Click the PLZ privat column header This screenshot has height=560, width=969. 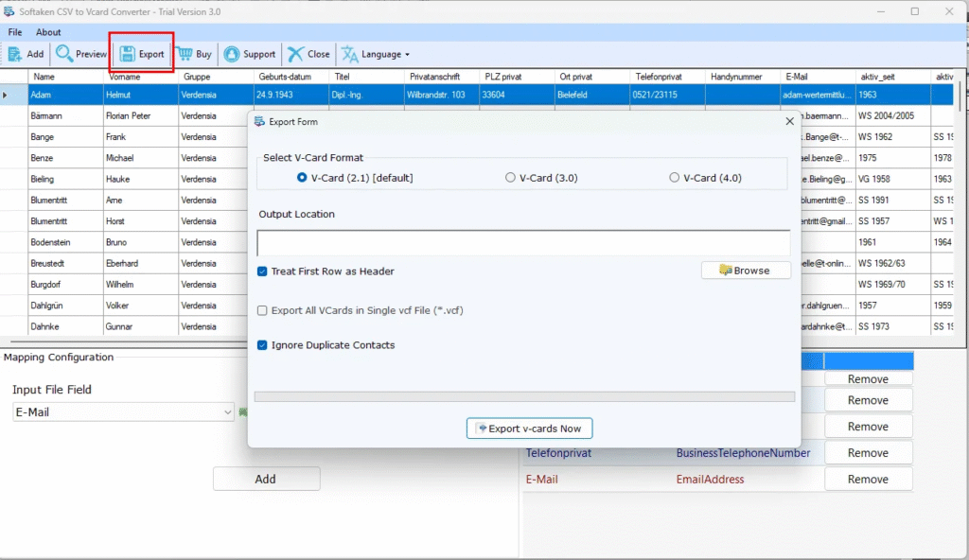tap(518, 77)
